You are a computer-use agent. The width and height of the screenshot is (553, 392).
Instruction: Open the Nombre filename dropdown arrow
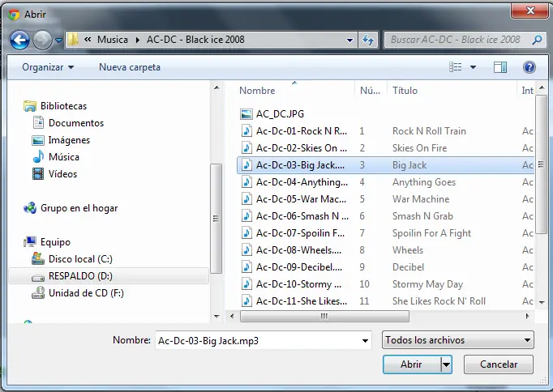pos(366,341)
